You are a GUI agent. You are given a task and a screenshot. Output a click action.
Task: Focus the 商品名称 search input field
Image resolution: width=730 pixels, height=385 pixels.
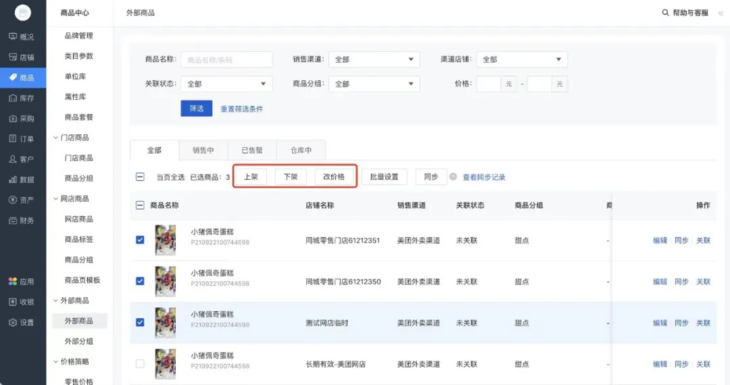pos(226,60)
